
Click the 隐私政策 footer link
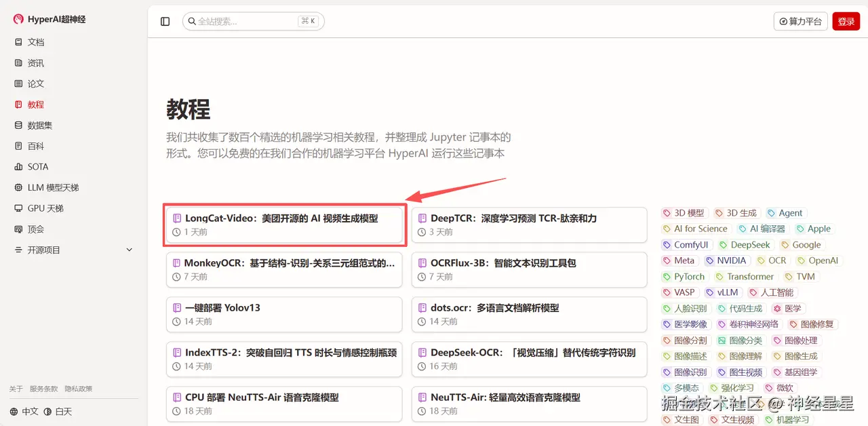point(79,389)
